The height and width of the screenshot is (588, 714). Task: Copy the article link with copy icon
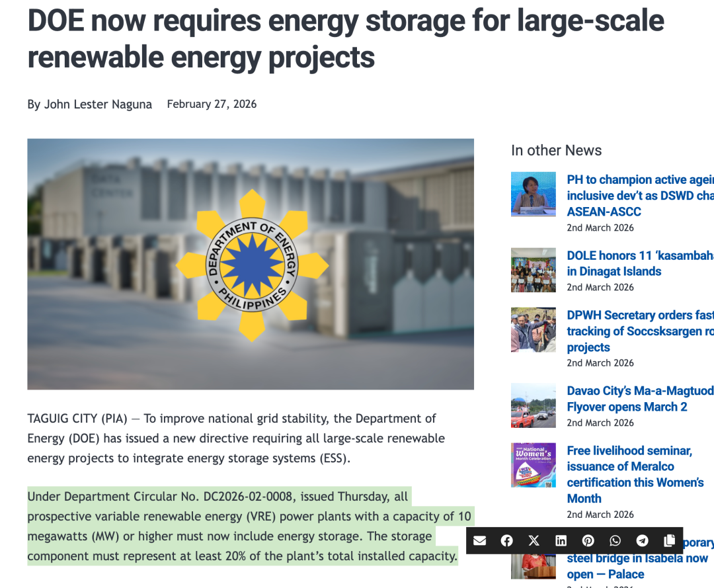[669, 540]
